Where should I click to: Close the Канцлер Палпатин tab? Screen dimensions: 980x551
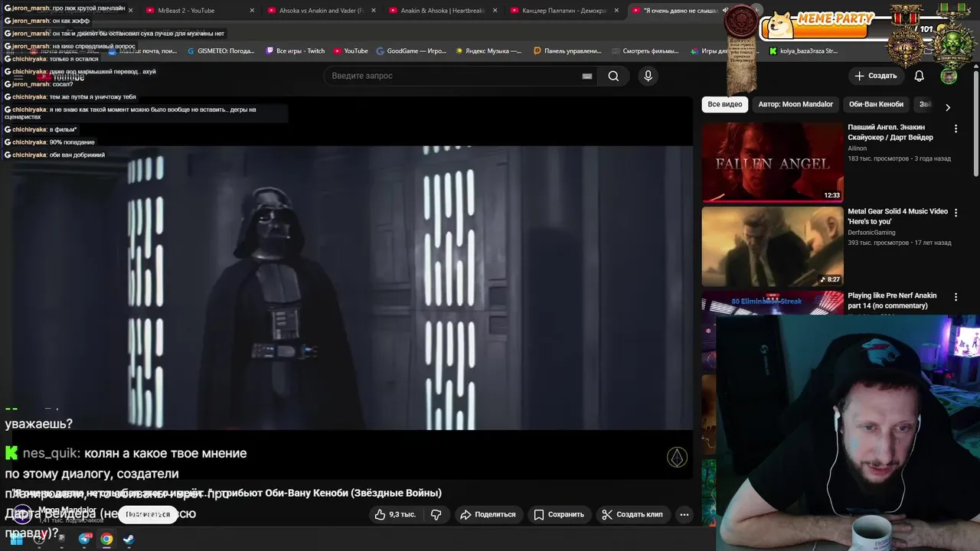616,11
